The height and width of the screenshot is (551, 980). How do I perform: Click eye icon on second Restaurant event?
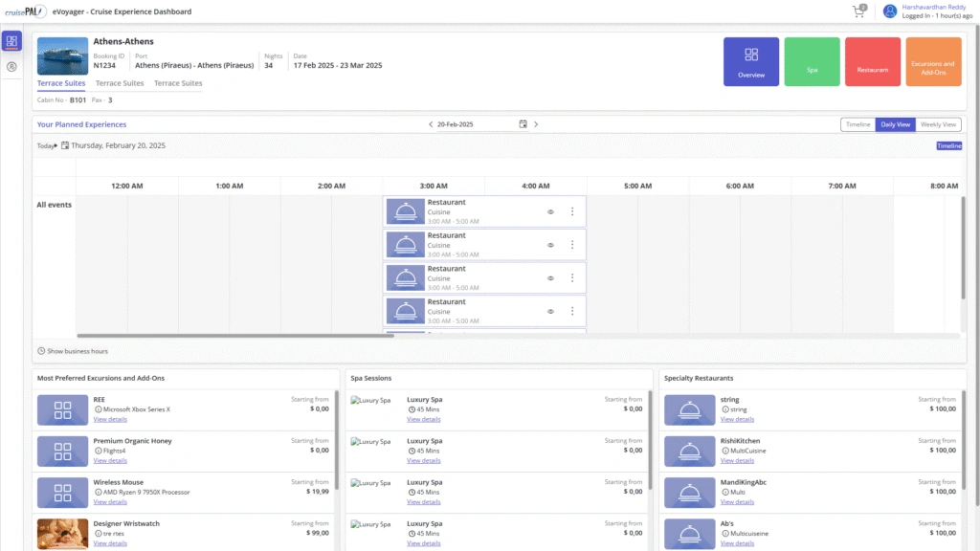[x=550, y=245]
